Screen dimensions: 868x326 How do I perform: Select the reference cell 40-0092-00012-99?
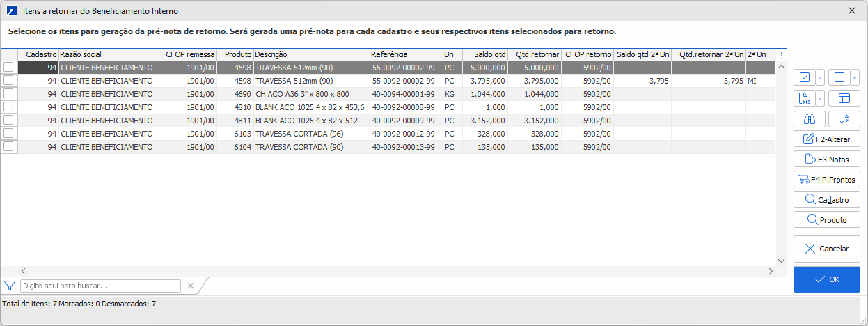(406, 134)
